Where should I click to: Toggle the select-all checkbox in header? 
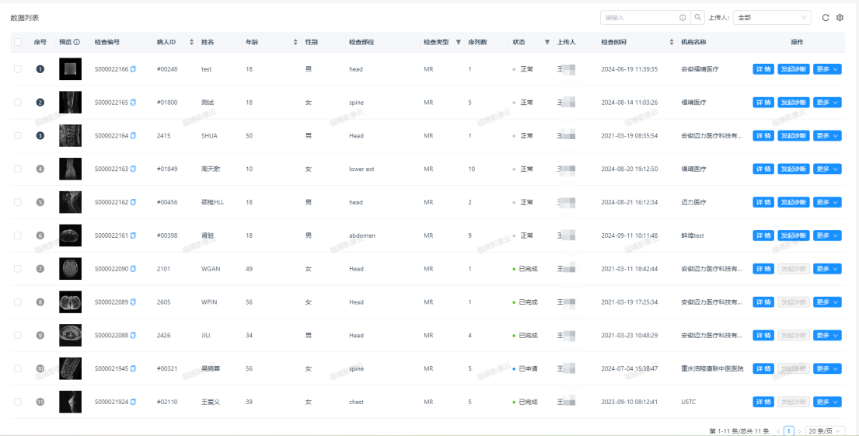pos(18,42)
